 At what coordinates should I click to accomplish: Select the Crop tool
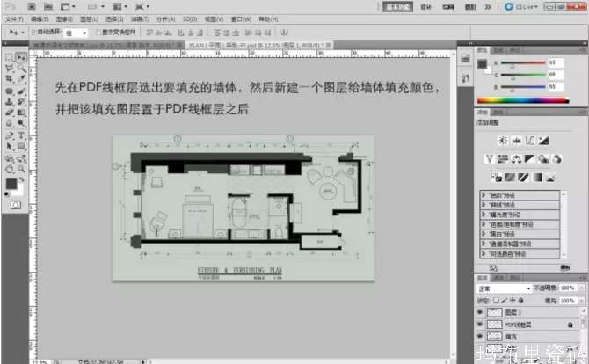point(9,79)
